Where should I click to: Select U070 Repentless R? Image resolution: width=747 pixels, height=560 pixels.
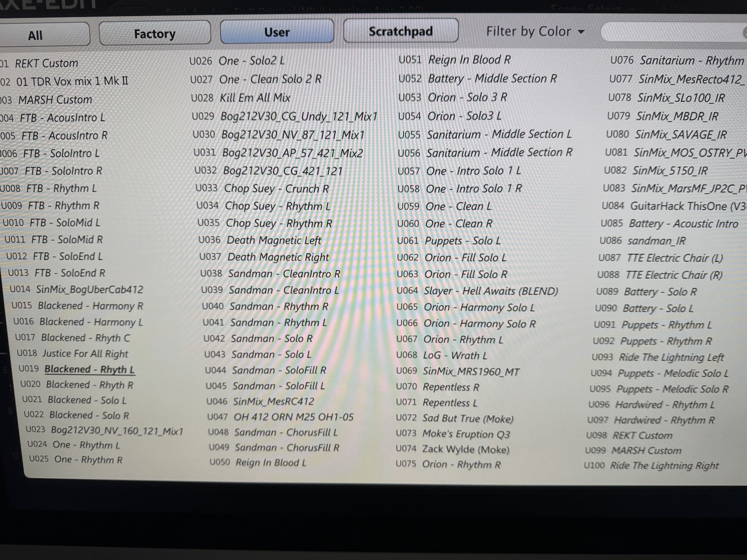tap(437, 387)
